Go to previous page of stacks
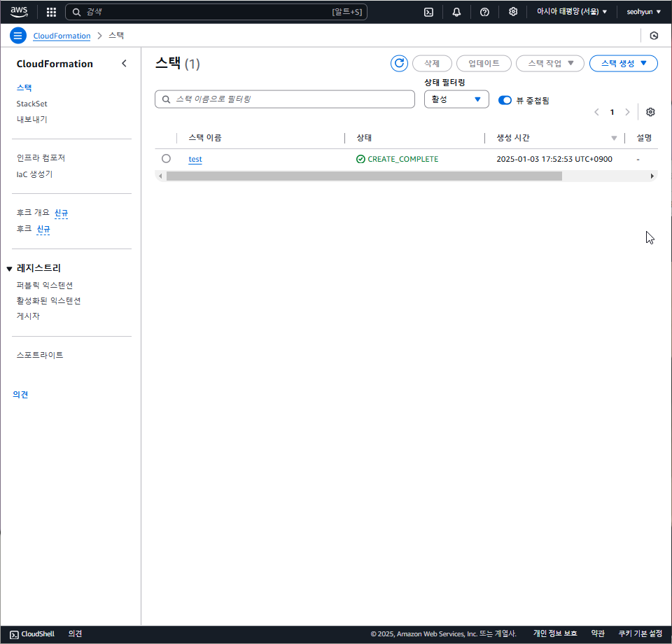 596,112
